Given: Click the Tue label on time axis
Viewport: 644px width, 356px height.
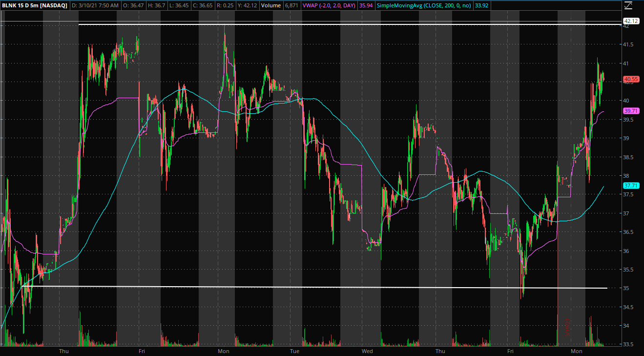Looking at the screenshot, I should (294, 351).
